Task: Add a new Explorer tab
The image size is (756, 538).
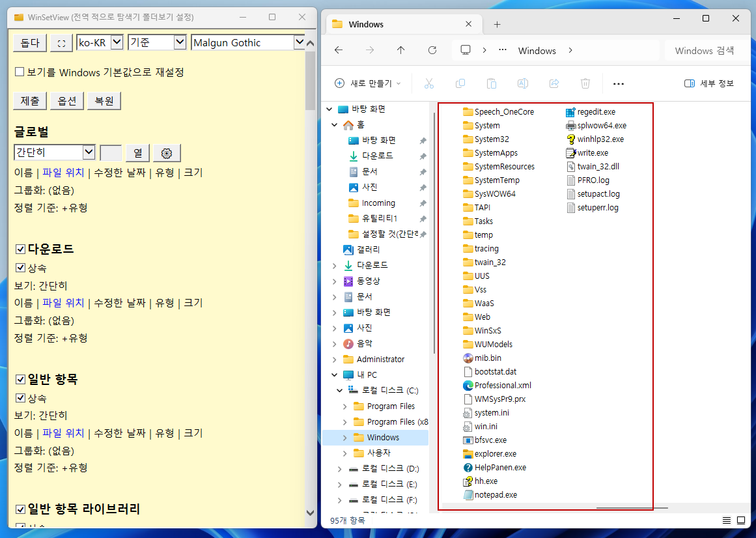Action: coord(497,24)
